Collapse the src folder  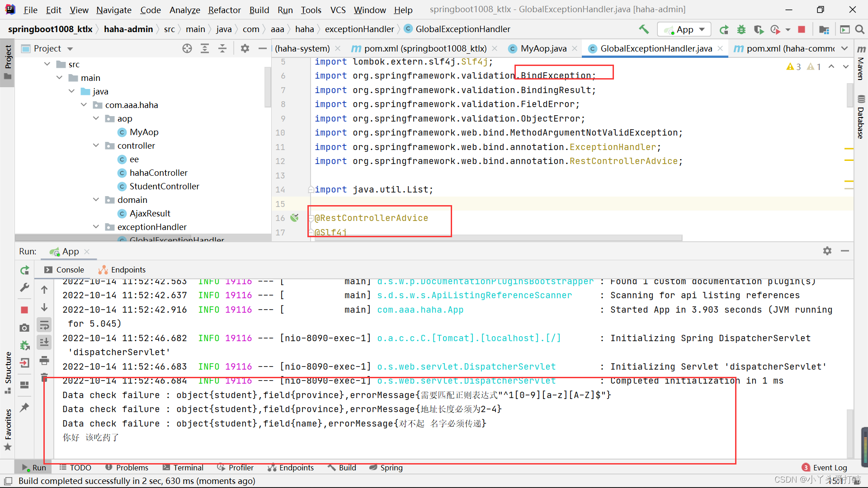47,64
